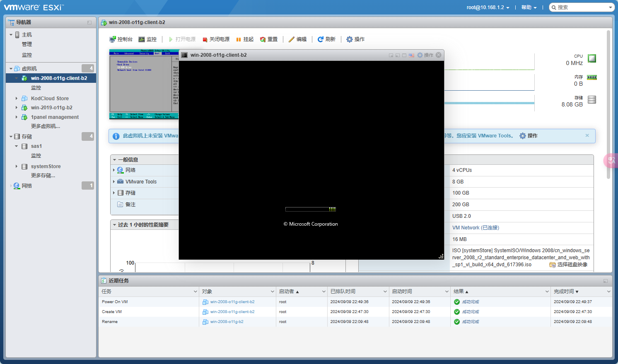Image resolution: width=618 pixels, height=364 pixels.
Task: Click the fullscreen icon in console title bar
Action: click(404, 55)
